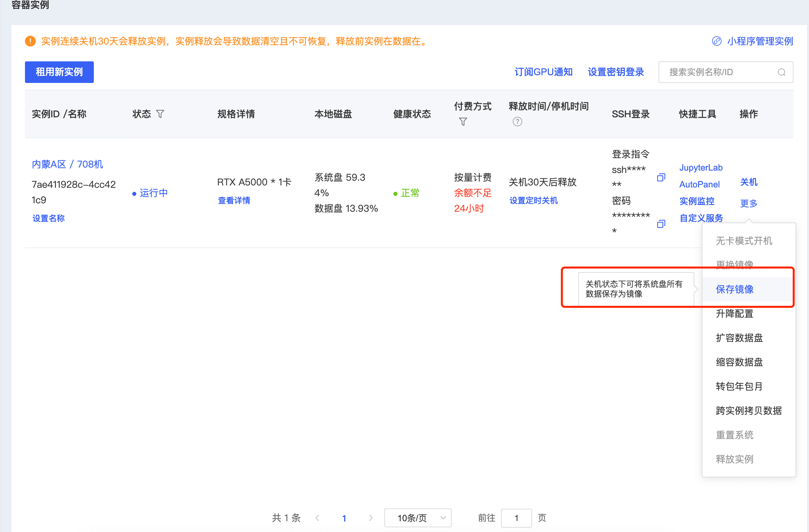
Task: Open the JupyterLab quick tool link
Action: pos(701,168)
